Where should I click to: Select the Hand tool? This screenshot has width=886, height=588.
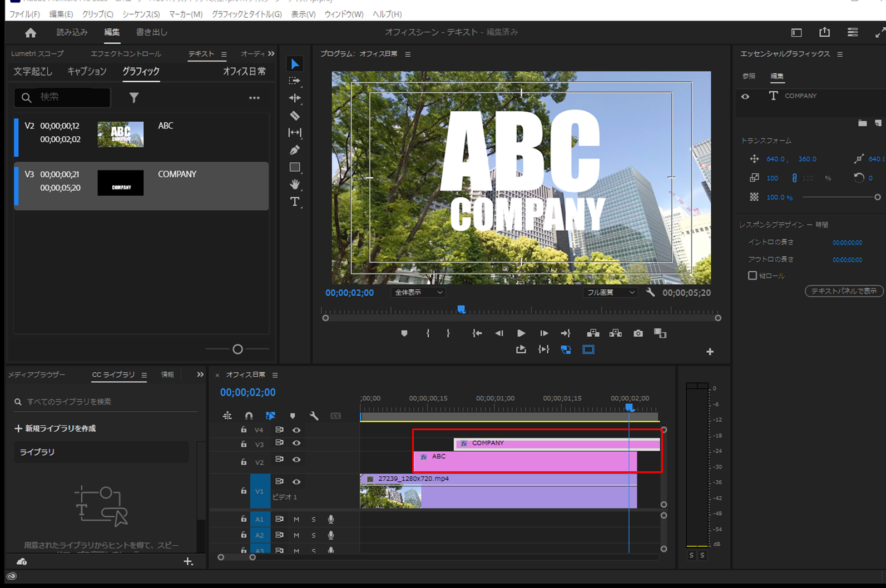pos(295,184)
